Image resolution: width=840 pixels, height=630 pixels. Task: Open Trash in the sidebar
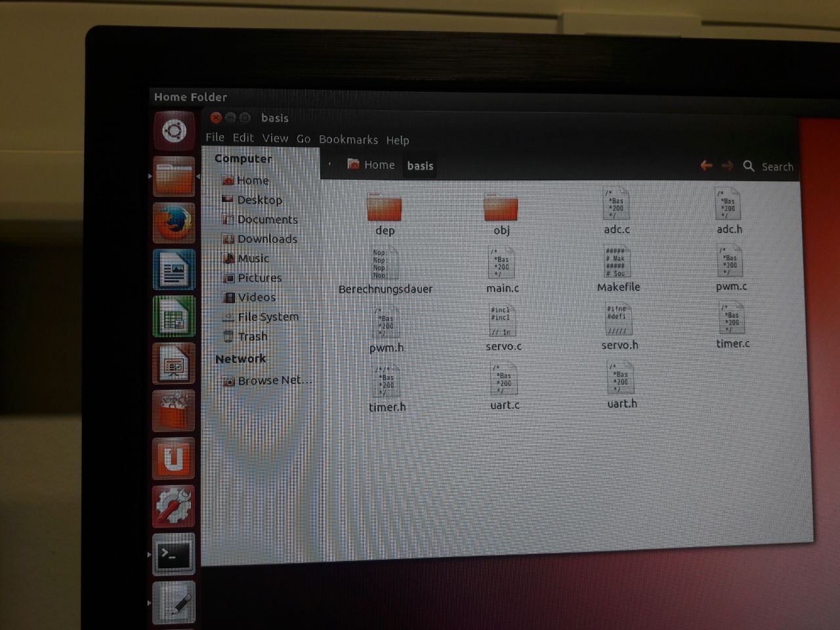pos(252,336)
